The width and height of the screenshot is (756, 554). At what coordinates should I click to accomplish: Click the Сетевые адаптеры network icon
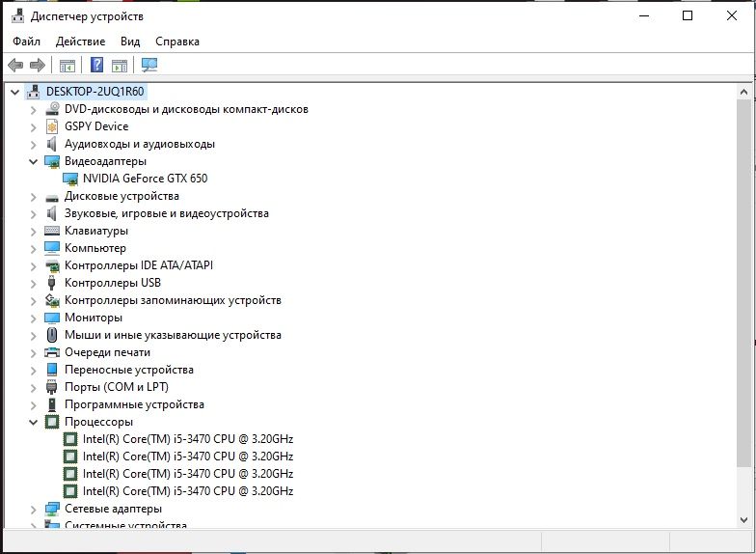52,509
